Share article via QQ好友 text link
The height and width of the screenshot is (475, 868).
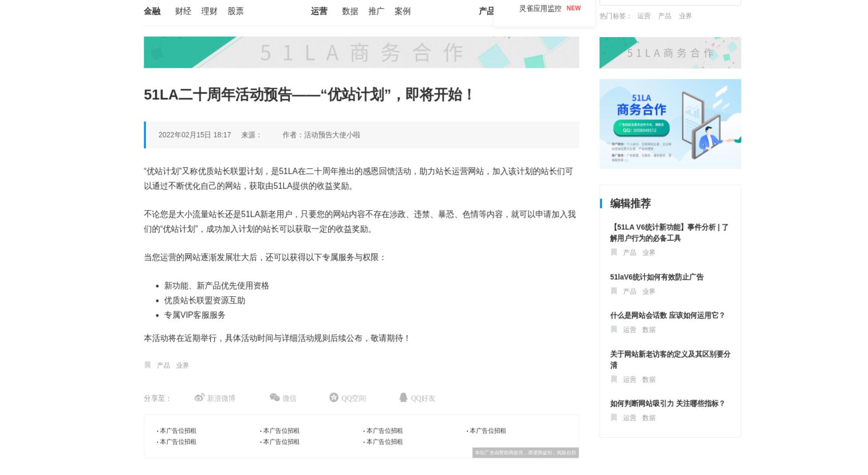pyautogui.click(x=423, y=398)
